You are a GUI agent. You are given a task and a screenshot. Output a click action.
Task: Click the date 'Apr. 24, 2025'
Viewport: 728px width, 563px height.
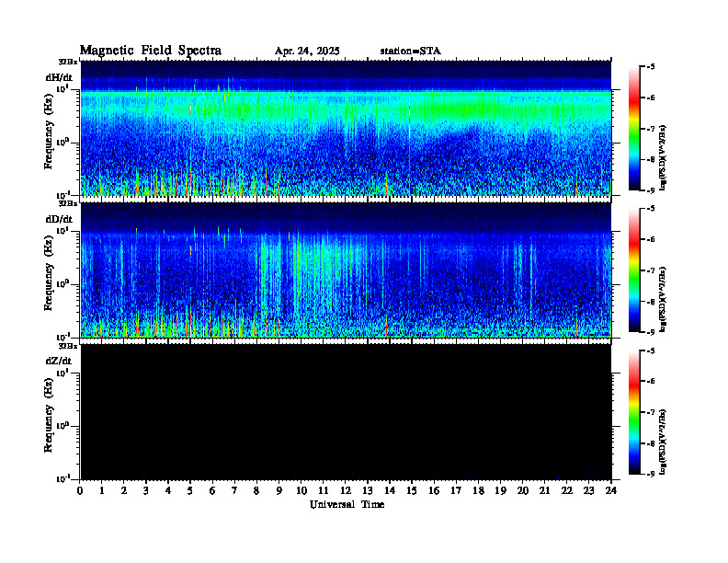click(x=307, y=52)
